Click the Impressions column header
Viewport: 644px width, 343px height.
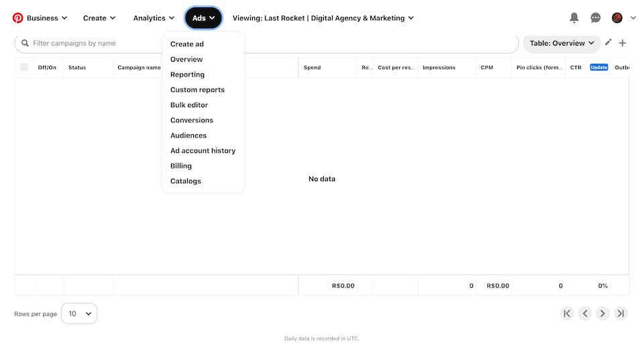click(x=439, y=67)
